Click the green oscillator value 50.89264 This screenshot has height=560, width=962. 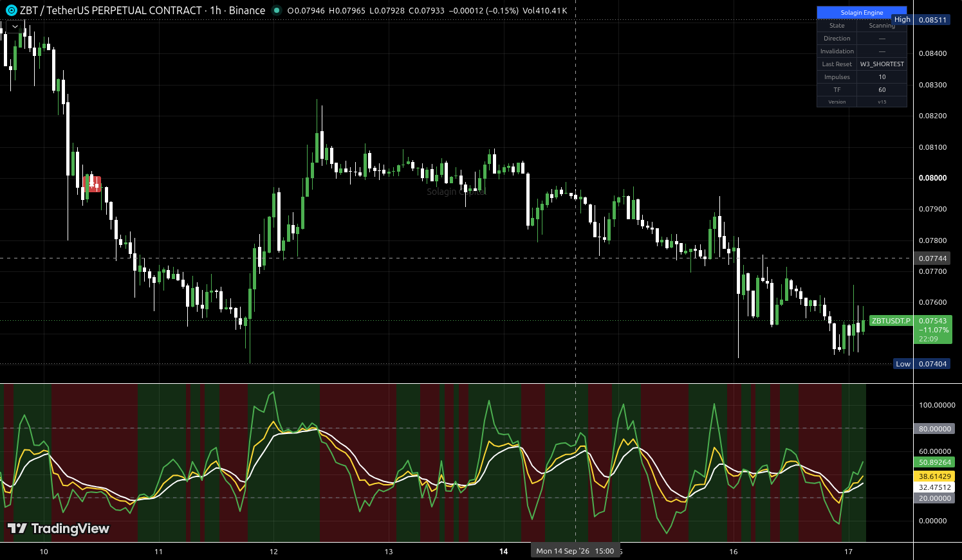click(x=934, y=462)
